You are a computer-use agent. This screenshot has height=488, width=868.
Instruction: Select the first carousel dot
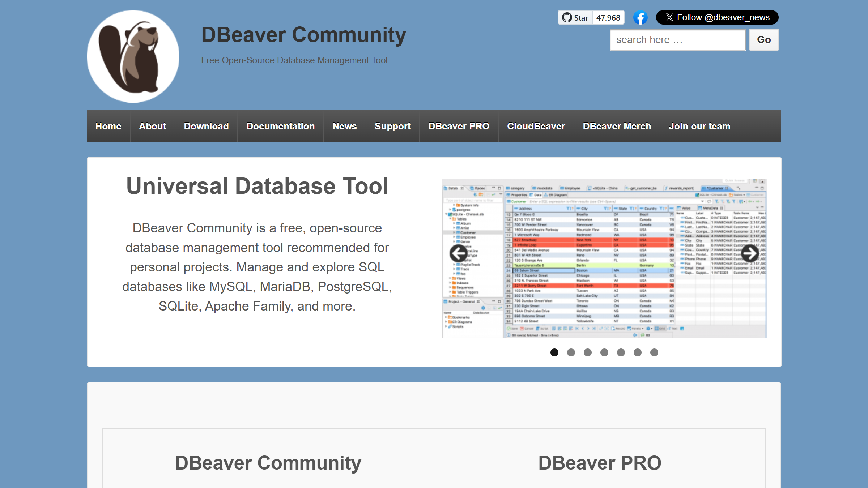pyautogui.click(x=554, y=352)
